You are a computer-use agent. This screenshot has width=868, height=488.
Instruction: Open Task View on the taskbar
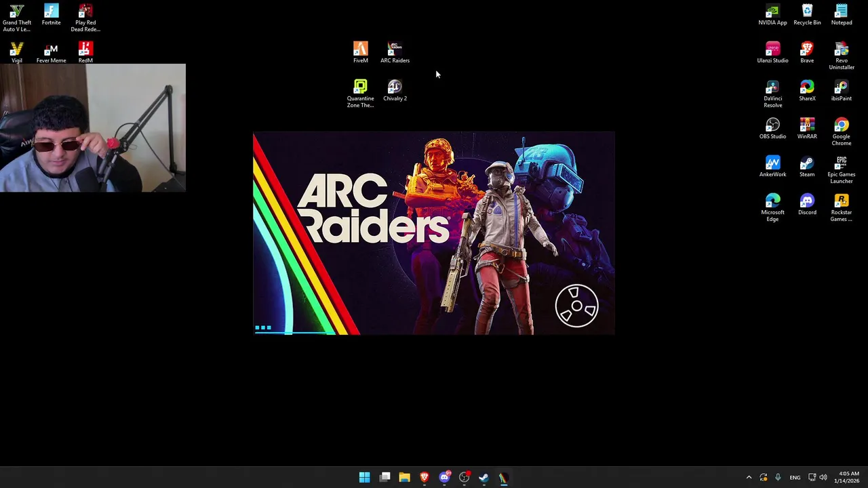click(384, 477)
